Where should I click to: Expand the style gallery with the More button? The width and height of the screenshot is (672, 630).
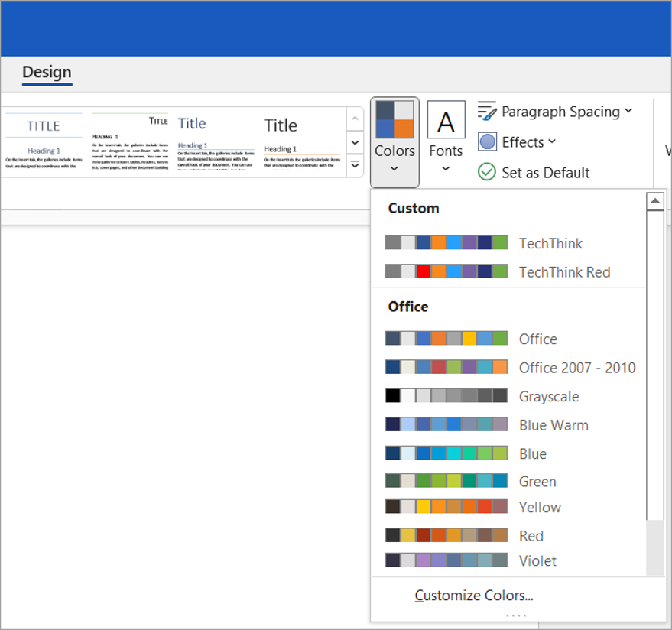click(355, 164)
